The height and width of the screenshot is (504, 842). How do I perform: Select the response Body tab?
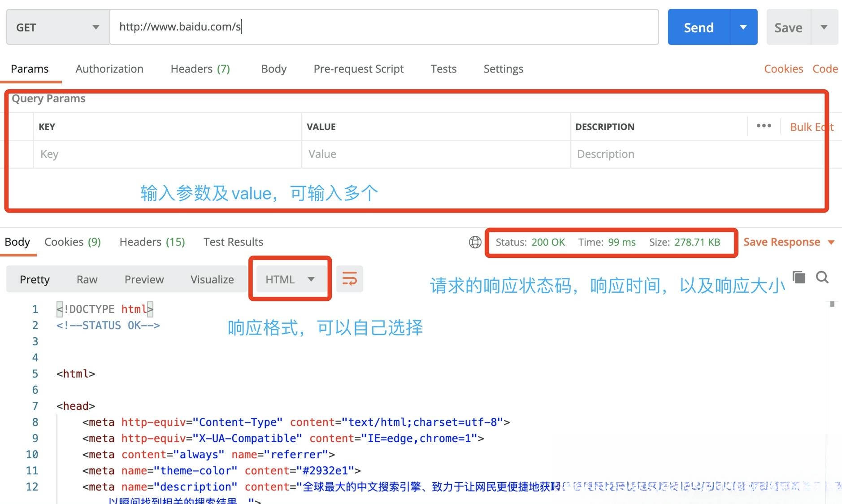point(17,242)
